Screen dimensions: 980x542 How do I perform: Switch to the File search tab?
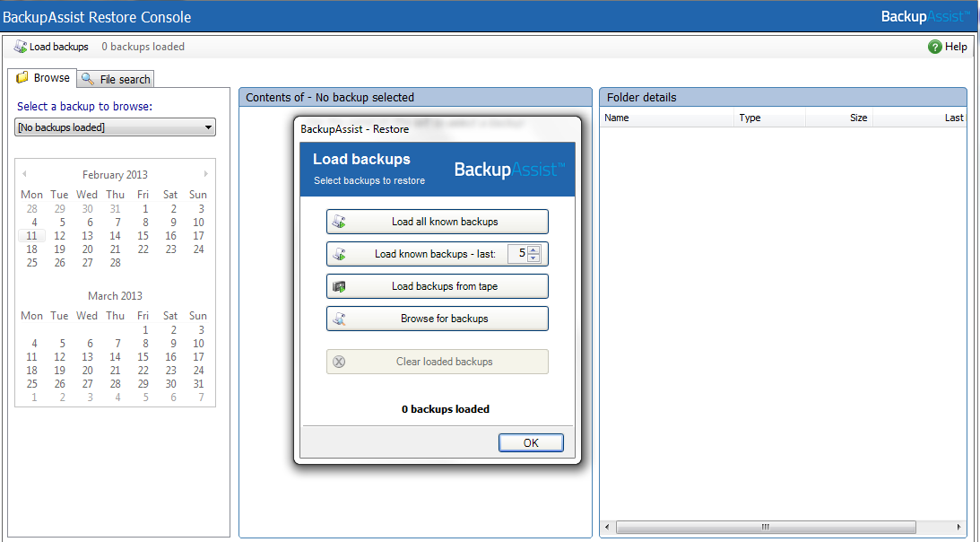coord(116,79)
